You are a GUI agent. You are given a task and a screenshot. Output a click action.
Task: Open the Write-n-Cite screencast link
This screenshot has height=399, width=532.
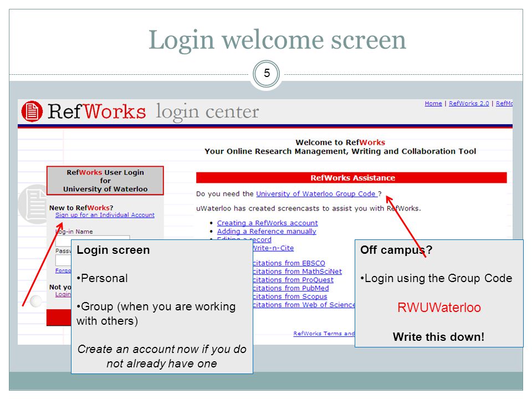click(x=273, y=248)
